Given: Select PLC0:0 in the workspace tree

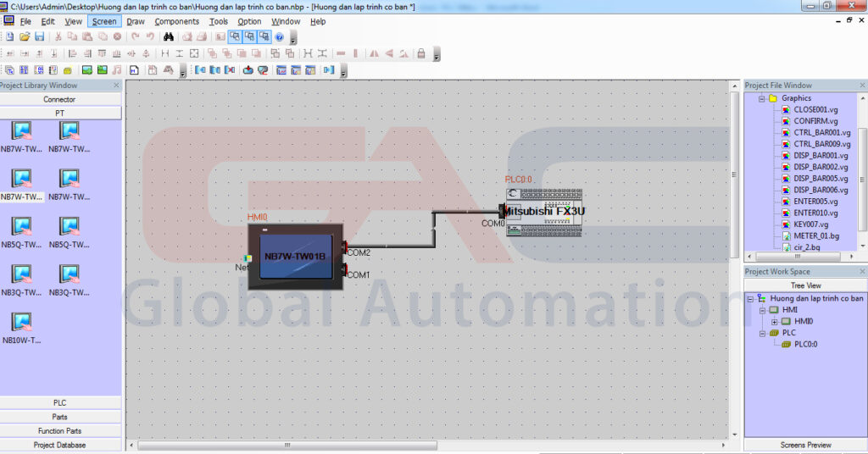Looking at the screenshot, I should coord(805,345).
